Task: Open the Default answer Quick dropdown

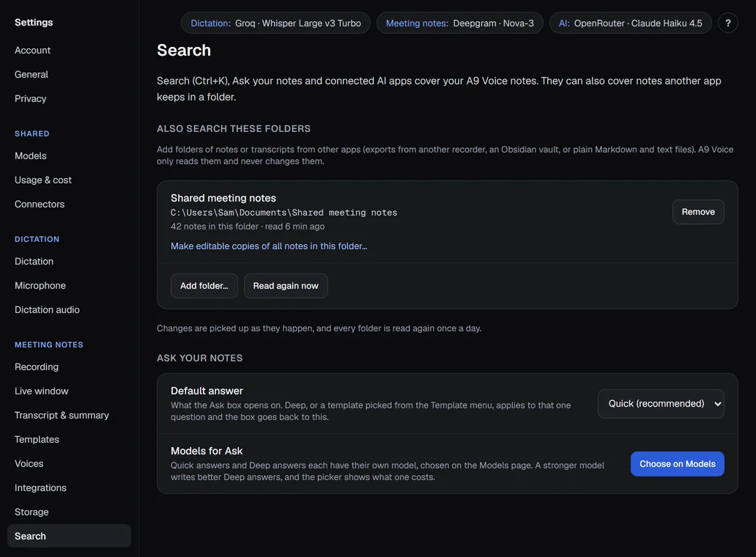Action: pyautogui.click(x=661, y=404)
